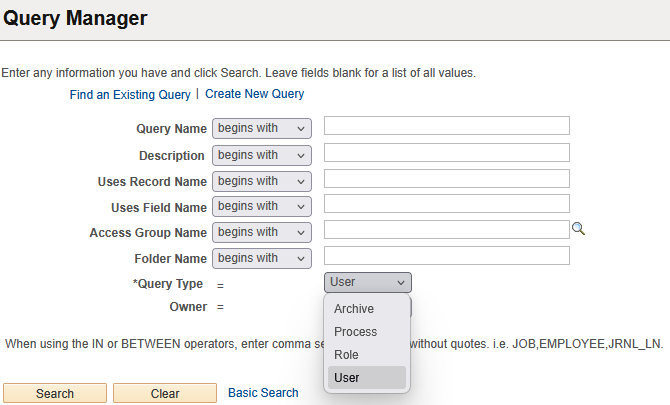Open the Folder Name operator dropdown
The height and width of the screenshot is (405, 670).
[262, 258]
